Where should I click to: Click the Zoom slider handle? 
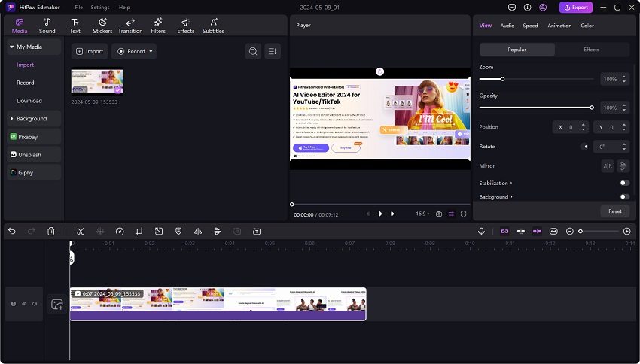[x=502, y=79]
